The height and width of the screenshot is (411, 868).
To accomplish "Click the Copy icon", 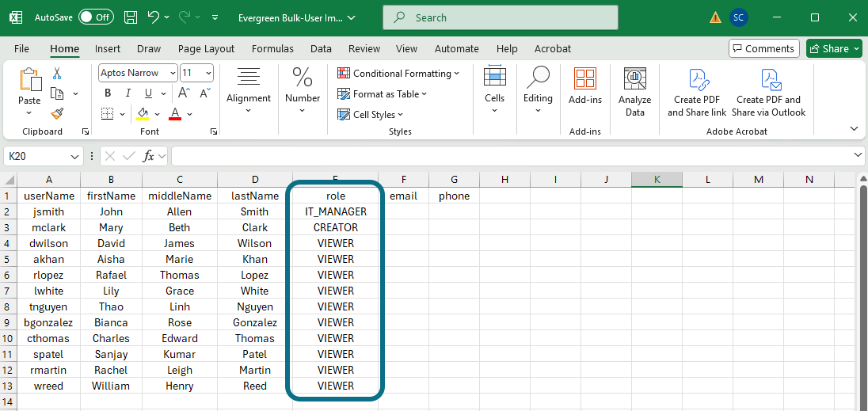I will 57,93.
